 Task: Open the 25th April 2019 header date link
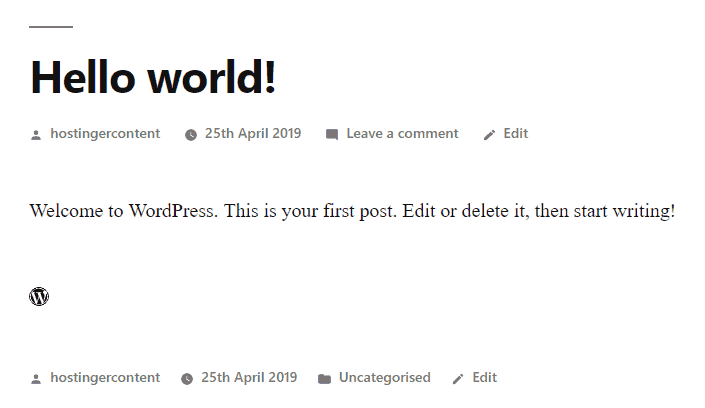[253, 134]
